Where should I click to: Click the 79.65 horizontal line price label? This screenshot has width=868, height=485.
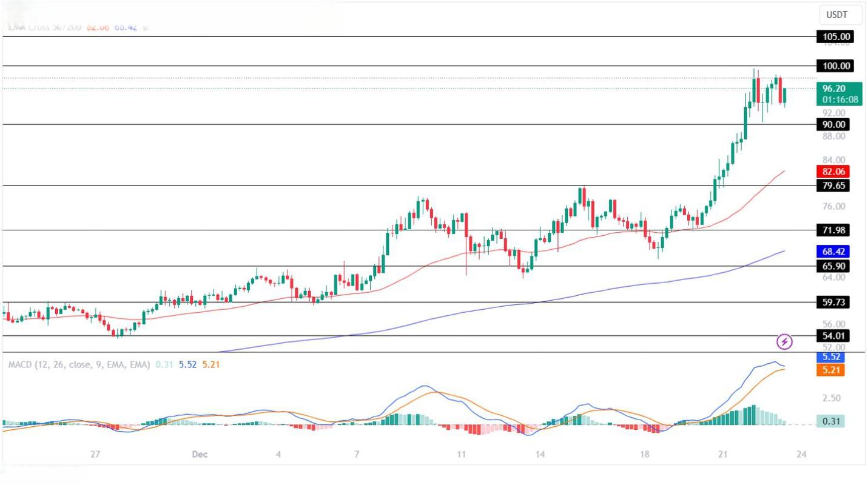click(833, 186)
